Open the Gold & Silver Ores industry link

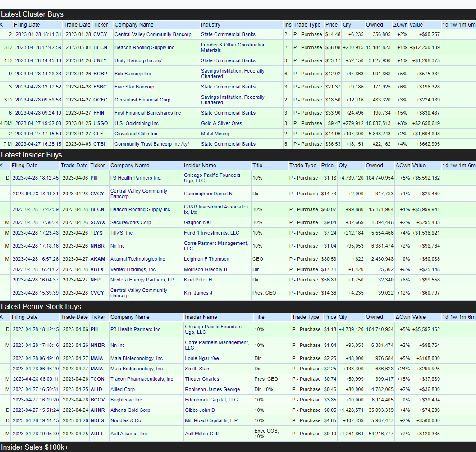click(221, 123)
